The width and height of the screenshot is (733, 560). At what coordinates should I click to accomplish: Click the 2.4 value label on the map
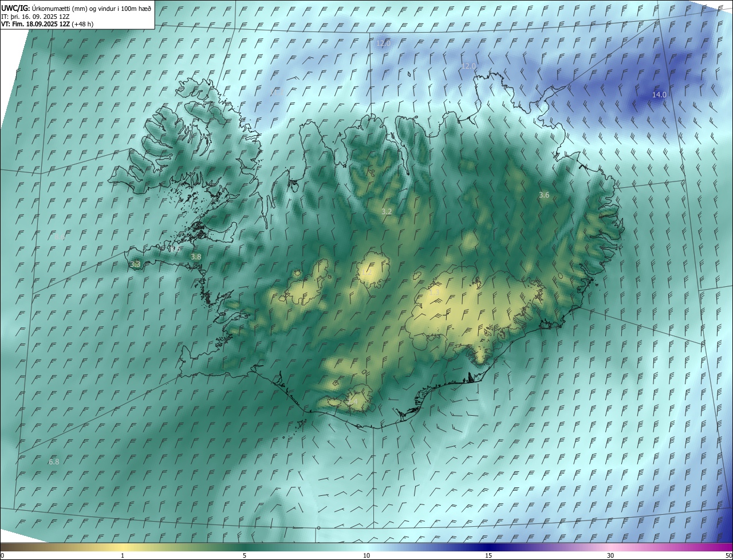coord(352,403)
